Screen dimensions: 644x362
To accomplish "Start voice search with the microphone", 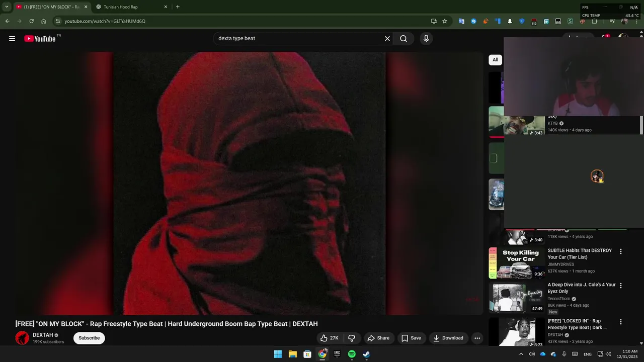I will pyautogui.click(x=426, y=39).
